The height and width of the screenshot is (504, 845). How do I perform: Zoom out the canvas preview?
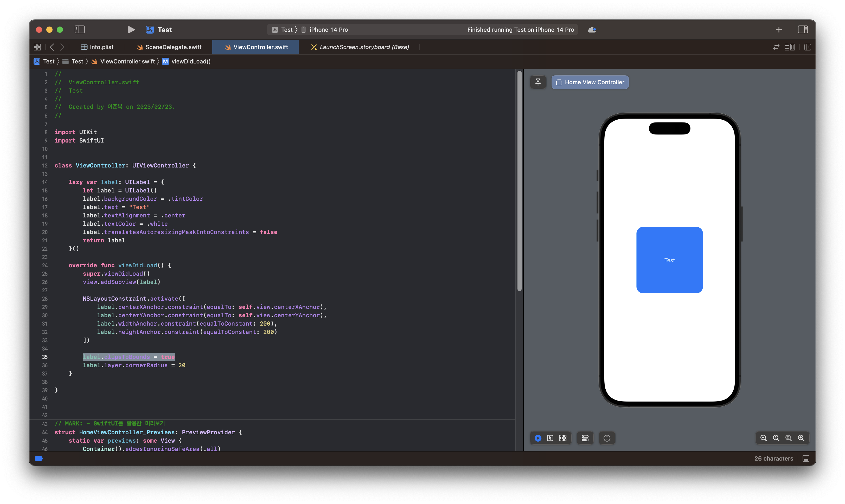point(764,438)
